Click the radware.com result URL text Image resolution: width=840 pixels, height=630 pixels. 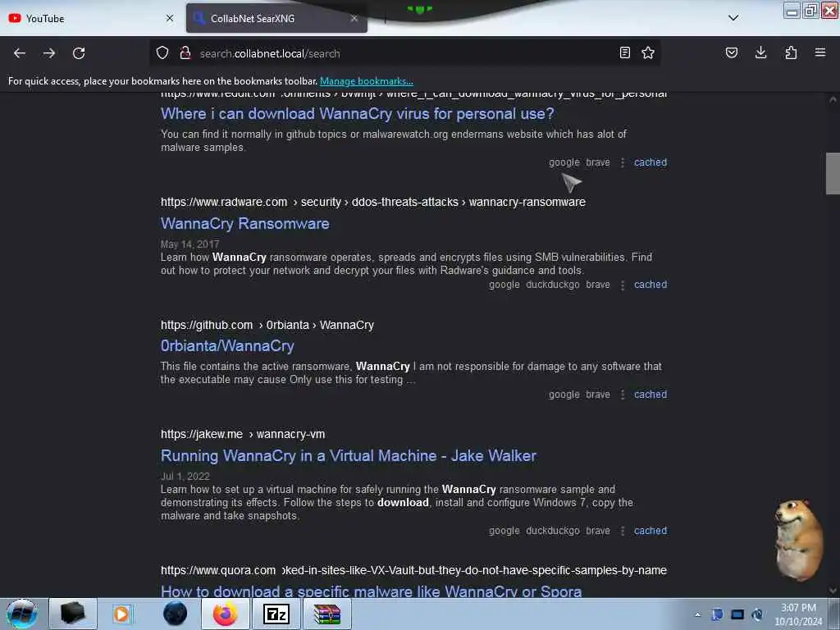373,202
